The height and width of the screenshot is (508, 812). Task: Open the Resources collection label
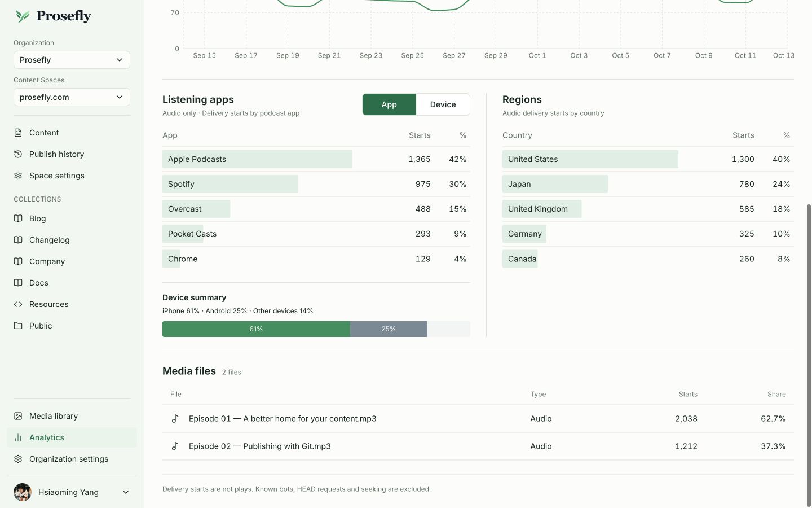pos(49,304)
